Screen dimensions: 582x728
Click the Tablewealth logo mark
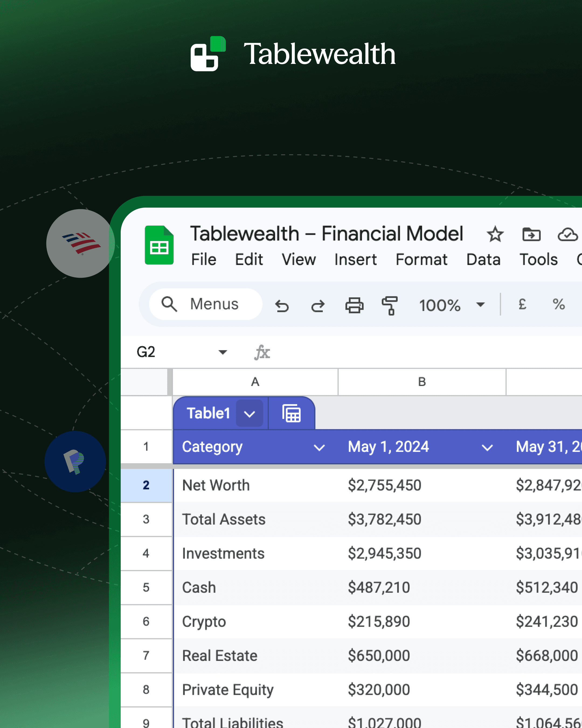tap(208, 54)
